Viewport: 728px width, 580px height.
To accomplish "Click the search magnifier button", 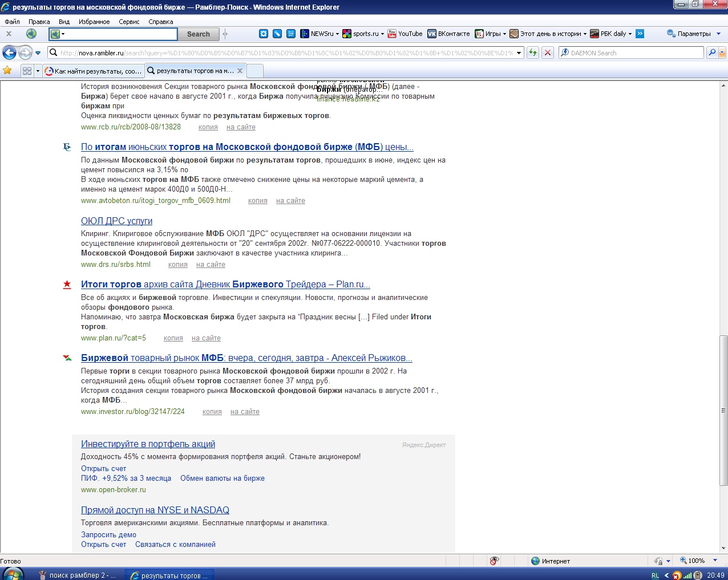I will tap(711, 53).
